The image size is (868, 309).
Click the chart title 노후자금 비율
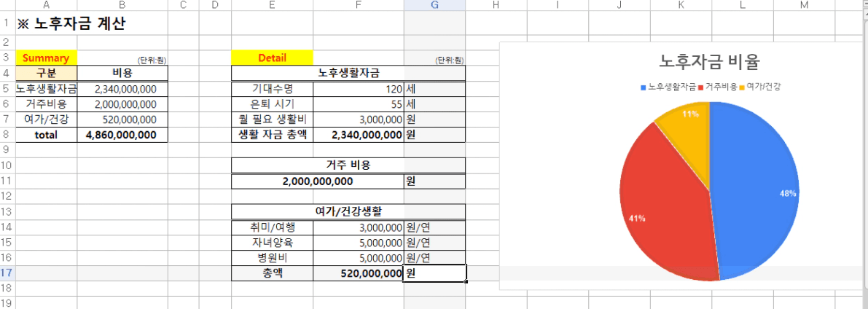(x=709, y=61)
